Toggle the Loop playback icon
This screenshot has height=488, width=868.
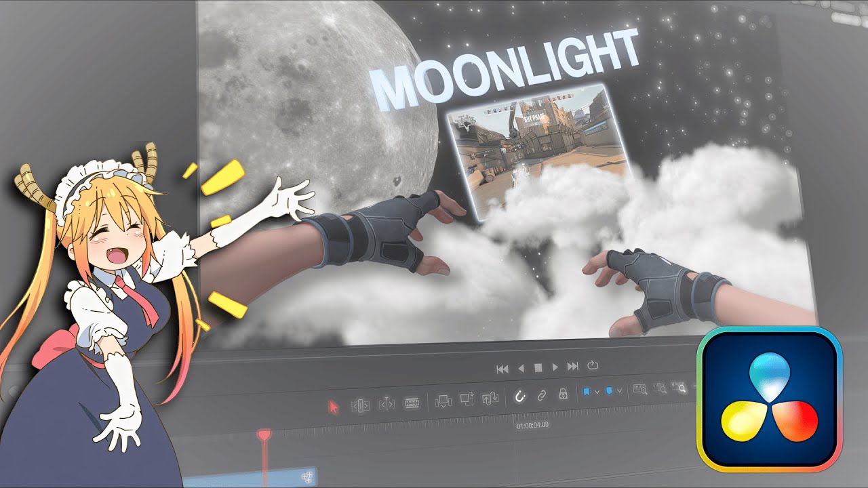click(593, 365)
